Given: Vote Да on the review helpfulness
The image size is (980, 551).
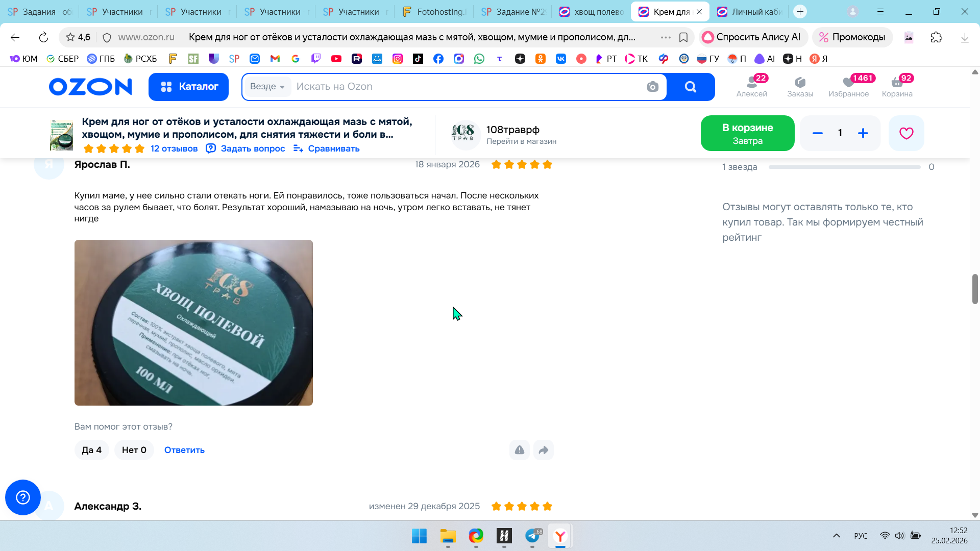Looking at the screenshot, I should tap(92, 450).
